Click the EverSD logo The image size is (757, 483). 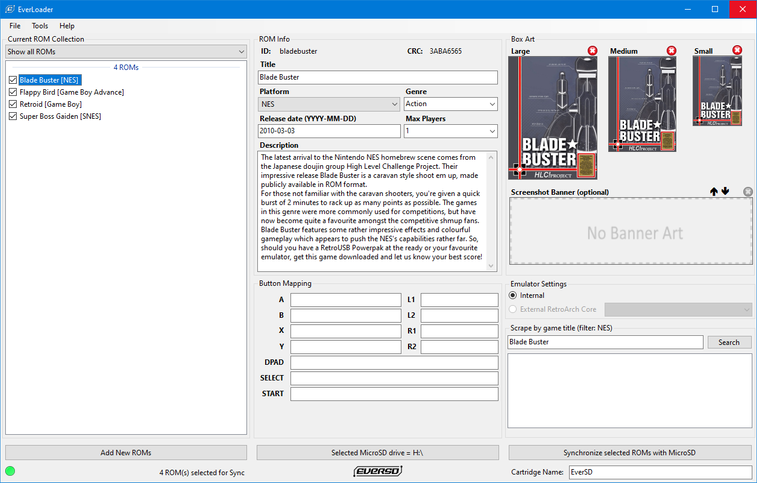(378, 471)
